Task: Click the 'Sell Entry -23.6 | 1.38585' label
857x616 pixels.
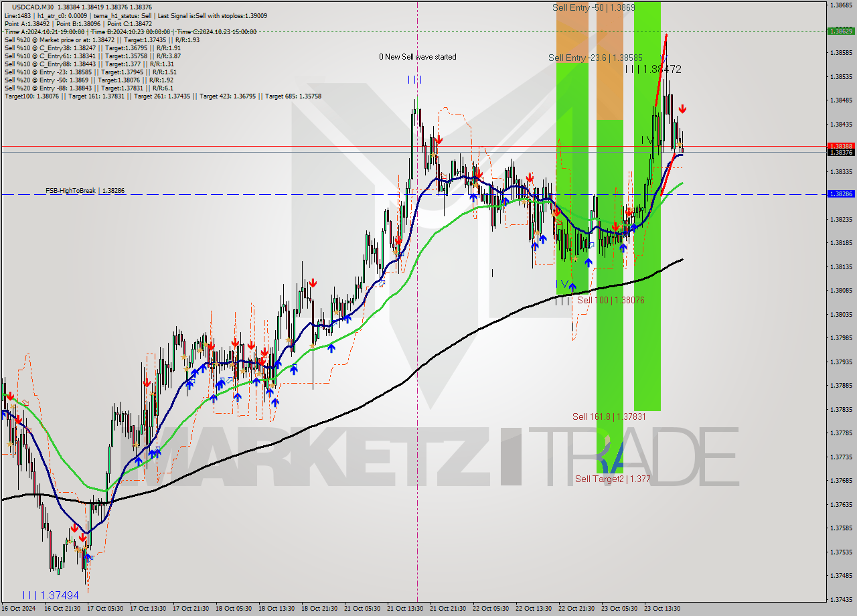Action: 595,58
